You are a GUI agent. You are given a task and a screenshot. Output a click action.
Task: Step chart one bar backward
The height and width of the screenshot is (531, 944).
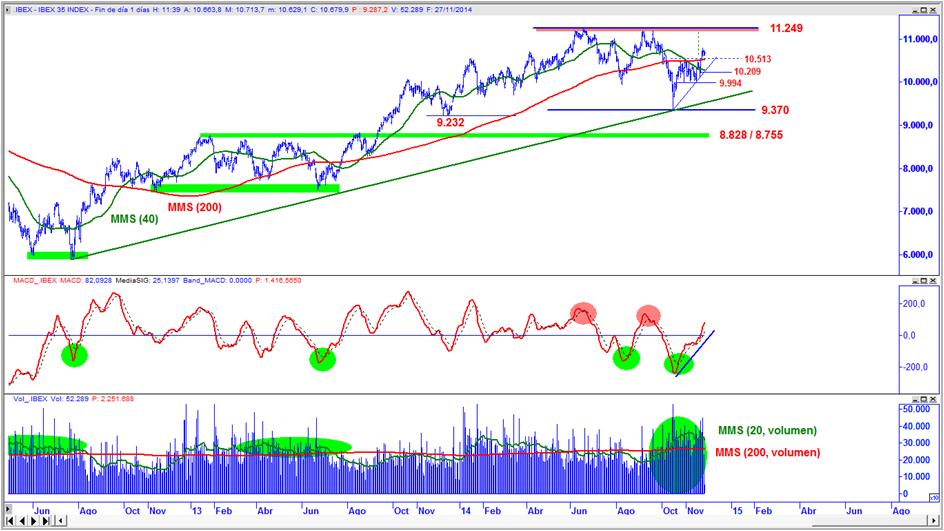22,521
